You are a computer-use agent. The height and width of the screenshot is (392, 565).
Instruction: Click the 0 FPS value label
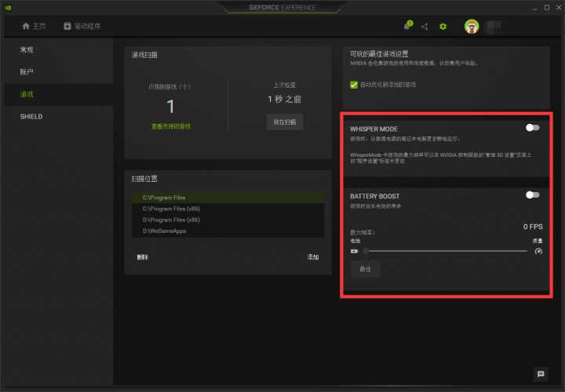(533, 227)
